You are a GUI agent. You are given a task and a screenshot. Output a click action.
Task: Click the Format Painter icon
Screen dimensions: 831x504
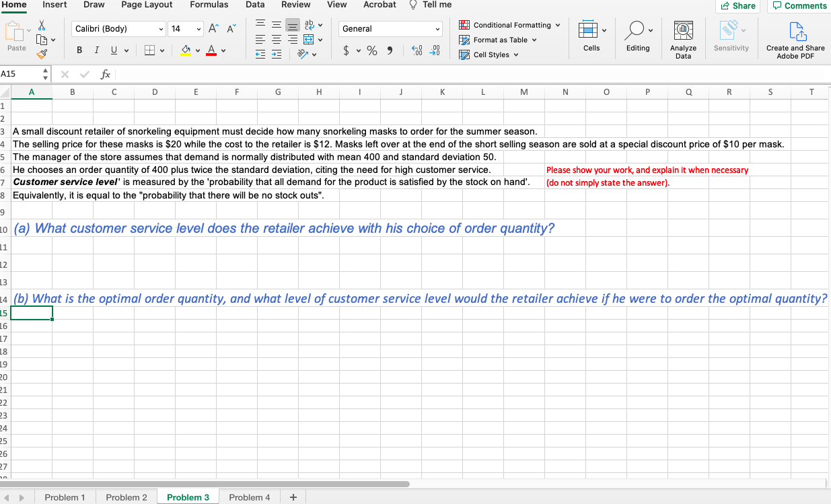(x=41, y=55)
